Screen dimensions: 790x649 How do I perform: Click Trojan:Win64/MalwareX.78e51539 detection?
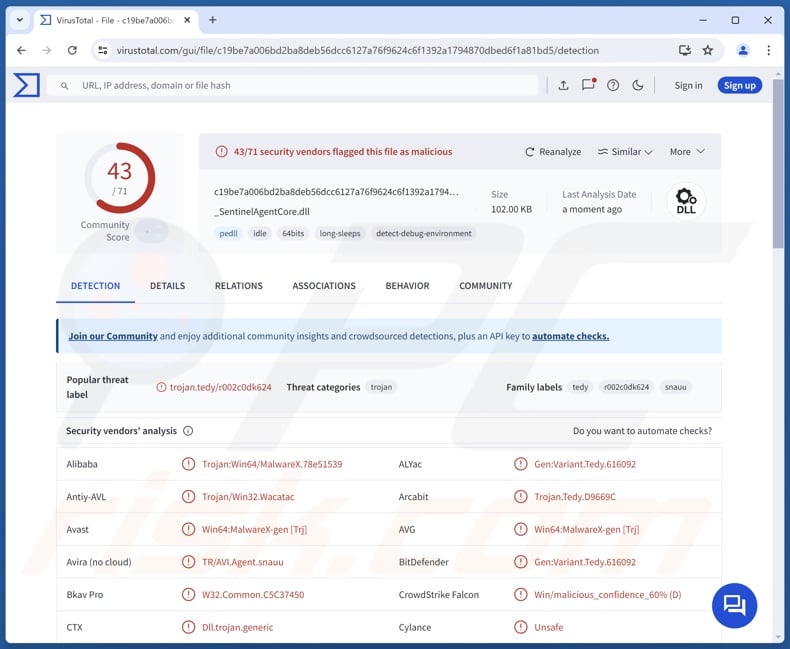[272, 464]
